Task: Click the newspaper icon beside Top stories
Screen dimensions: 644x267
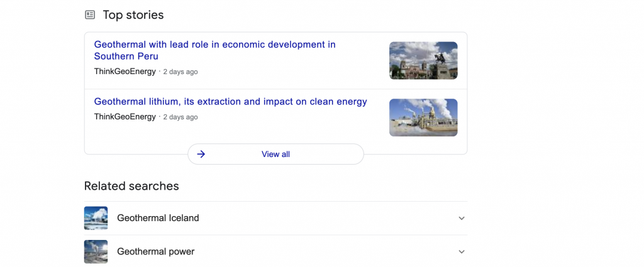Action: click(90, 15)
